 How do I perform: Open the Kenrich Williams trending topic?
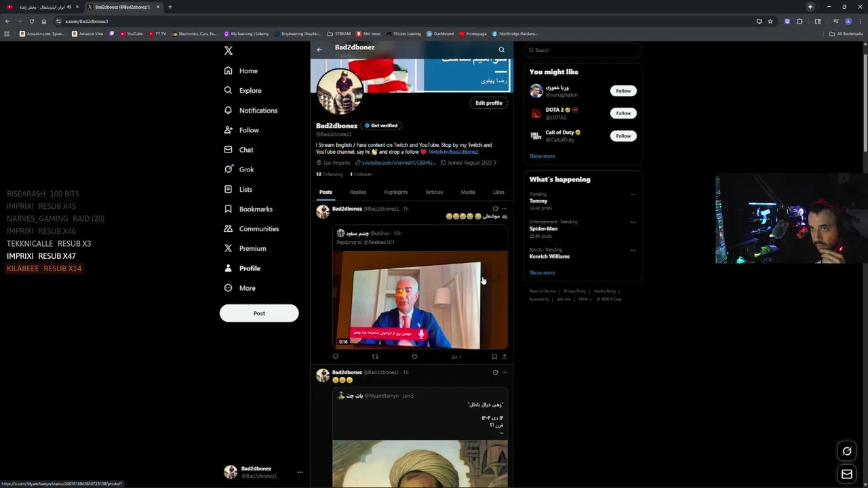[x=549, y=256]
